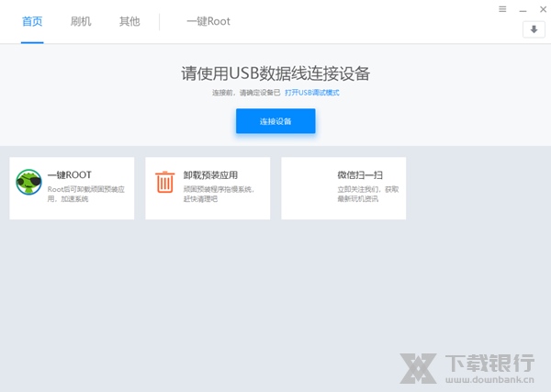Click the green sunglasses 一键ROOT icon
The height and width of the screenshot is (392, 551).
tap(29, 182)
